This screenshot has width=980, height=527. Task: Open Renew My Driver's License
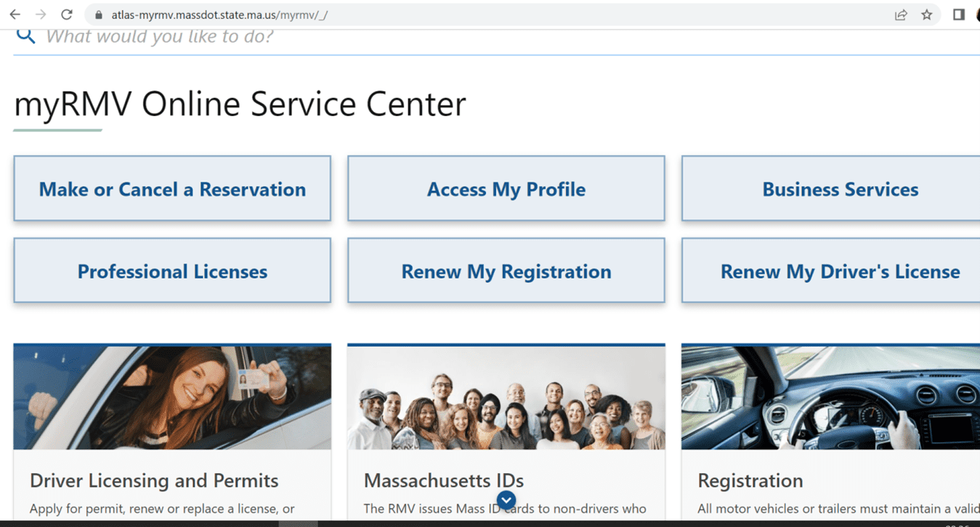click(839, 270)
